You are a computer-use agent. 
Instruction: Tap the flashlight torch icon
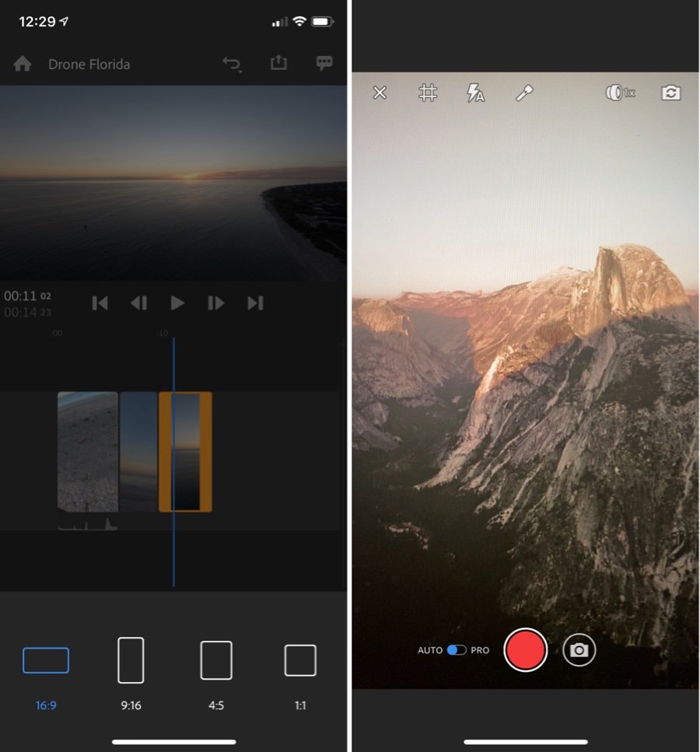(x=524, y=93)
